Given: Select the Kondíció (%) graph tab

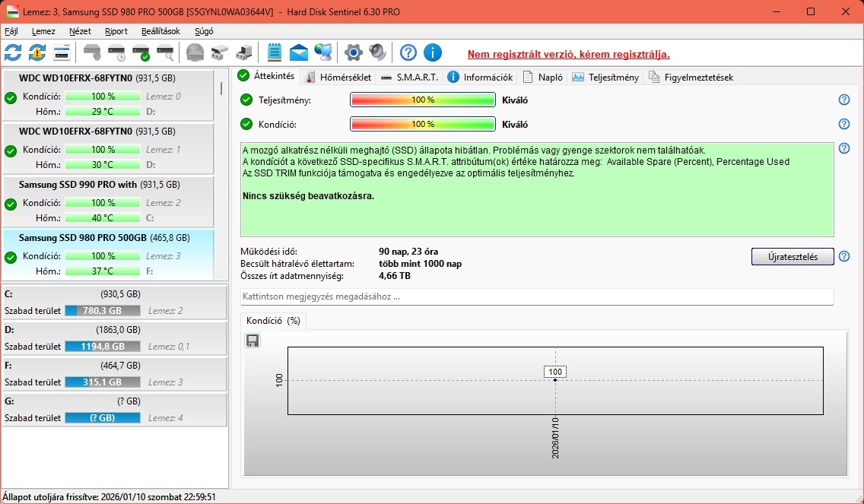Looking at the screenshot, I should point(273,321).
